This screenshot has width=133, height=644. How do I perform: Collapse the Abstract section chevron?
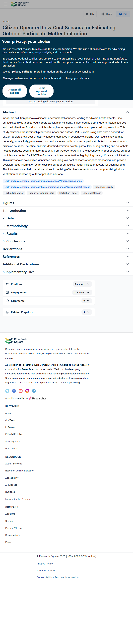point(128,112)
